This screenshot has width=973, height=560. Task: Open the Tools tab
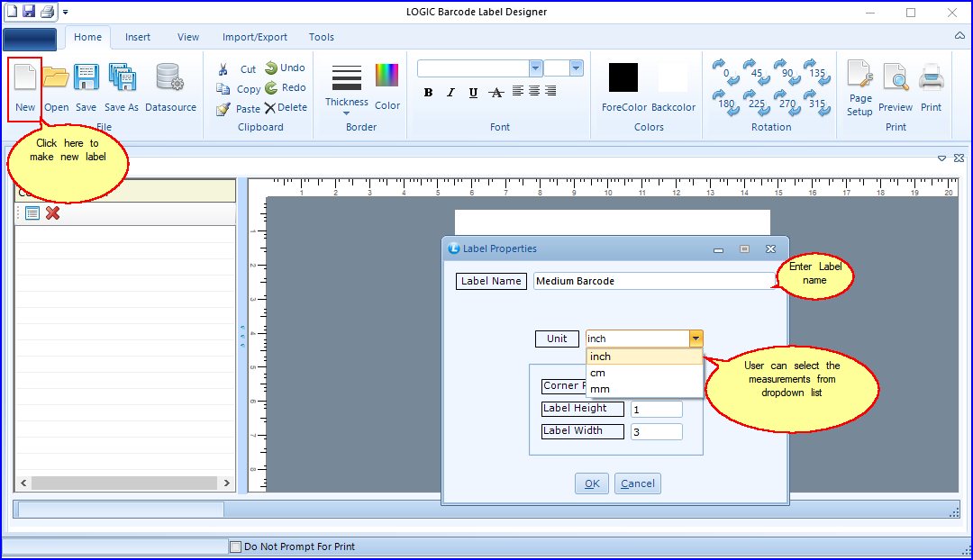(322, 37)
